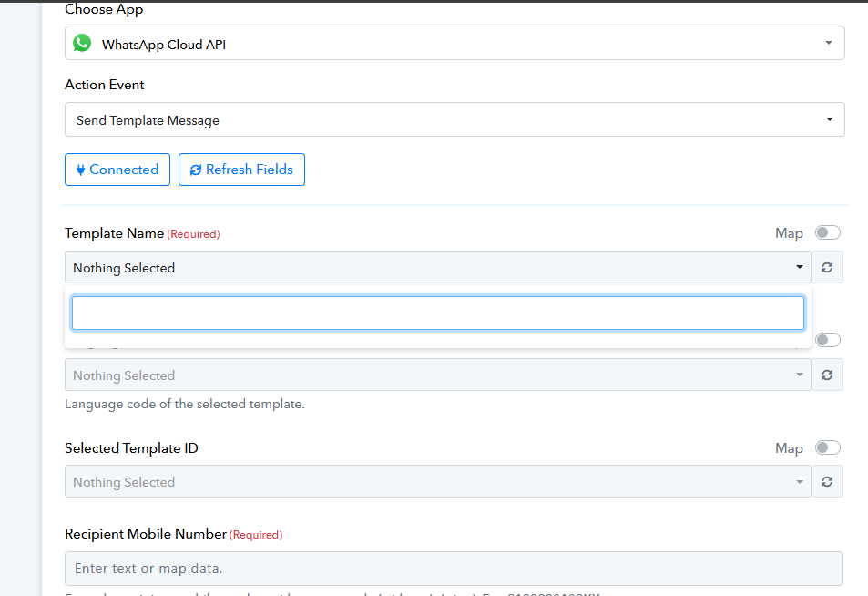Viewport: 868px width, 596px height.
Task: Click the 'Language code of the selected template.' text
Action: [185, 405]
